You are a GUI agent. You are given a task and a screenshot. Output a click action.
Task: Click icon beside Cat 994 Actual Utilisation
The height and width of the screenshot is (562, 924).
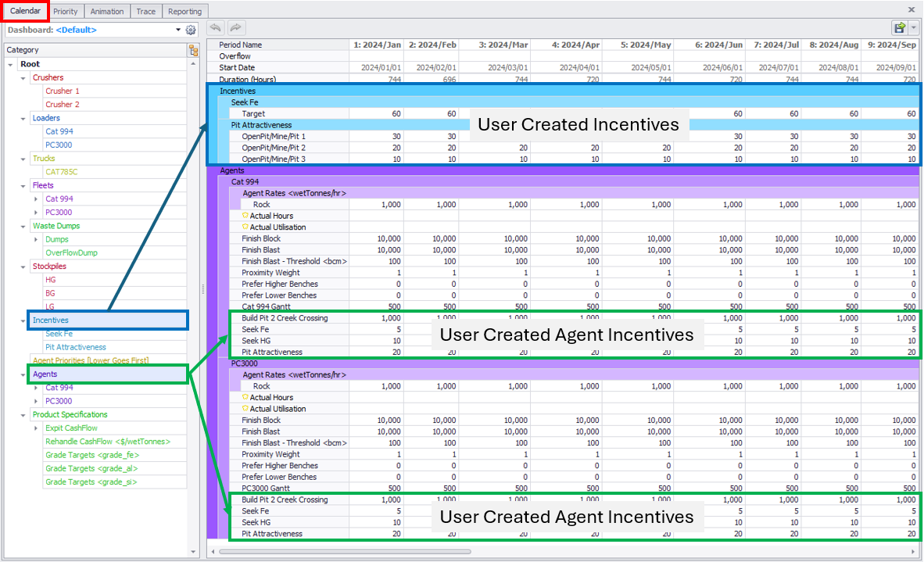(245, 227)
